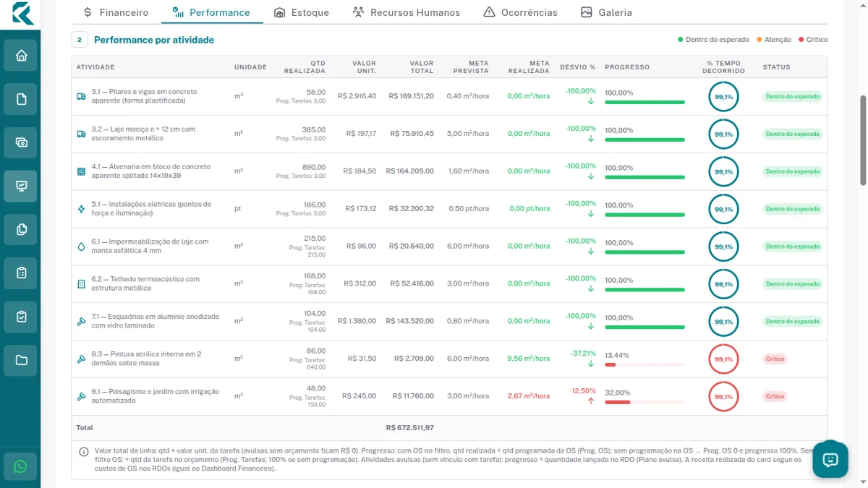The width and height of the screenshot is (868, 488).
Task: Click the building icon for Telhado termoacústico
Action: click(81, 284)
